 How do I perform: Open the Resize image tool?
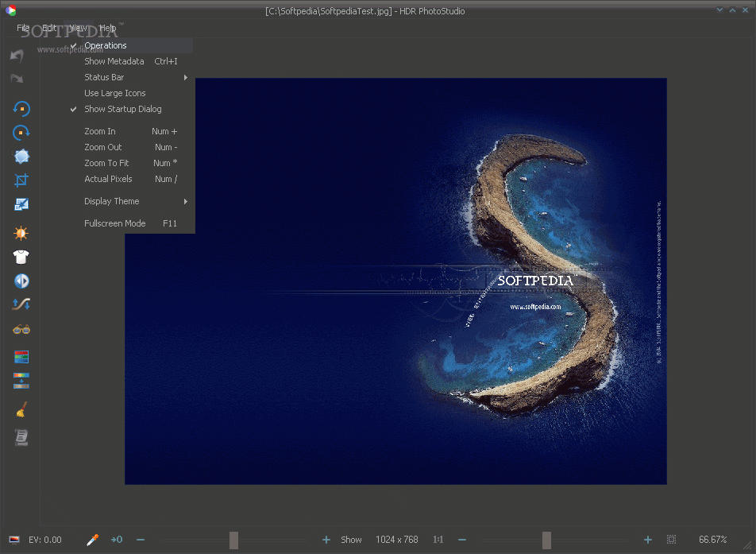click(x=21, y=204)
